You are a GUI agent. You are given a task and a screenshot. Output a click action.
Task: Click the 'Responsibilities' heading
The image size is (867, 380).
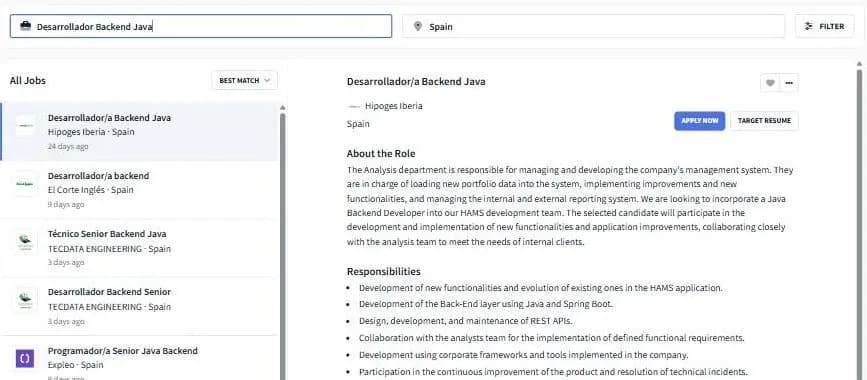tap(384, 272)
